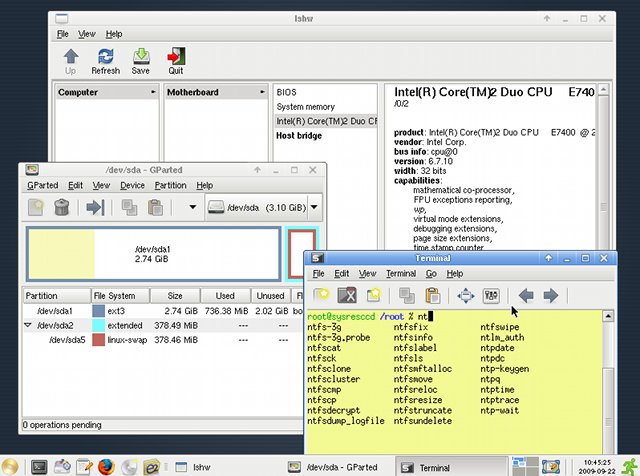Click the Paste icon in Terminal toolbar

[433, 295]
